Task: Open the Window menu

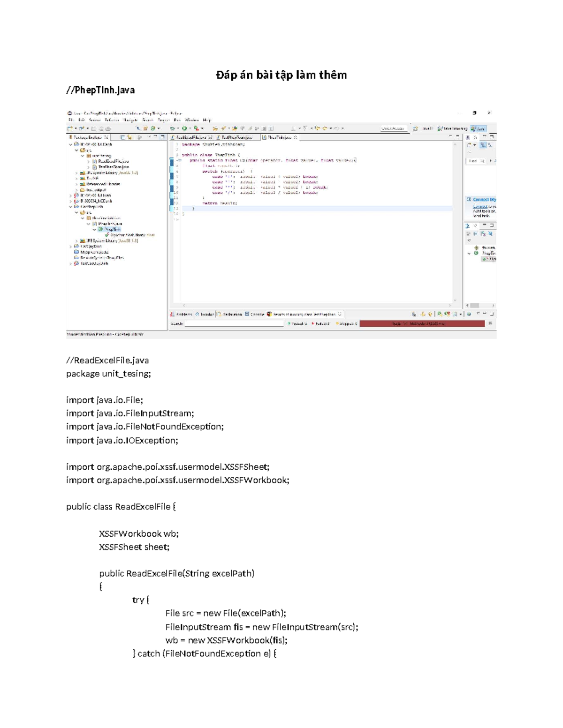Action: pos(192,120)
